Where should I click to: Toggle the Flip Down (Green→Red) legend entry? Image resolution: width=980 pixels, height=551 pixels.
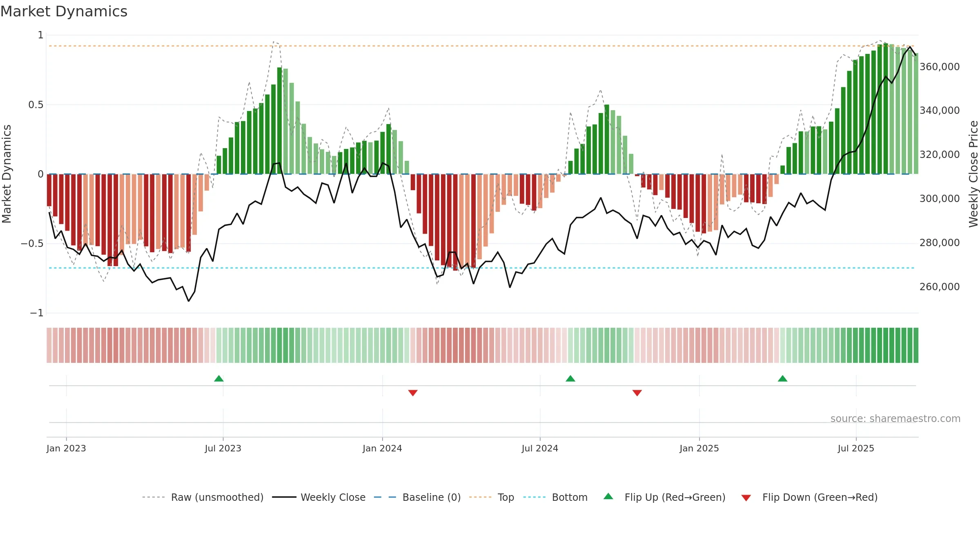tap(809, 497)
